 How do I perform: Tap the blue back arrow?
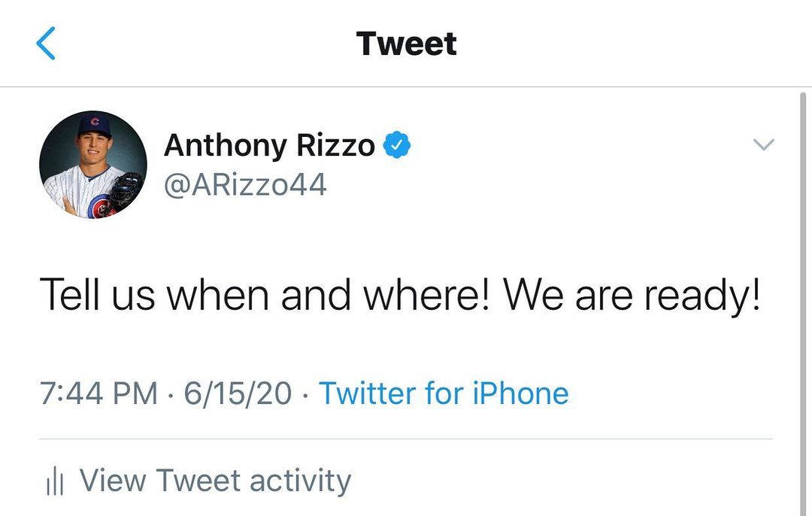pos(46,44)
